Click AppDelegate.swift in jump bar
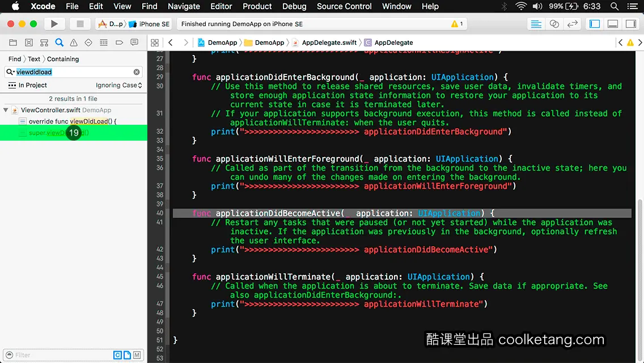The height and width of the screenshot is (363, 644). click(324, 43)
